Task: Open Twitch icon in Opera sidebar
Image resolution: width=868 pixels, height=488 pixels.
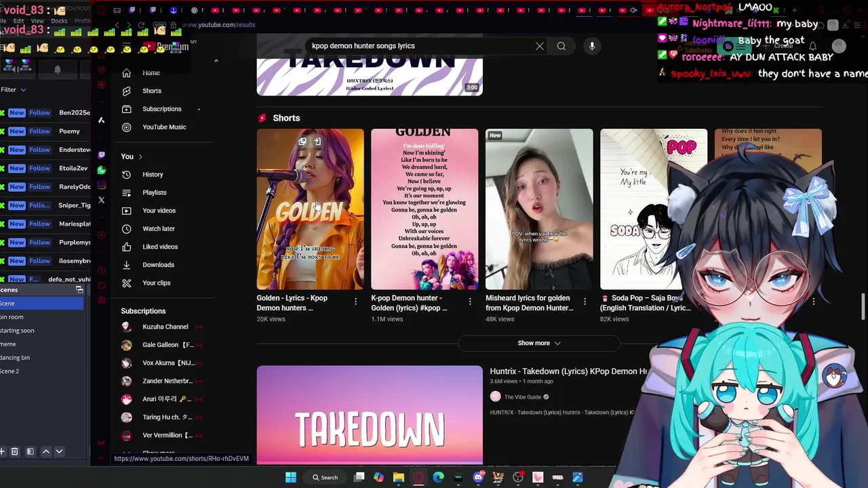Action: pos(102,155)
